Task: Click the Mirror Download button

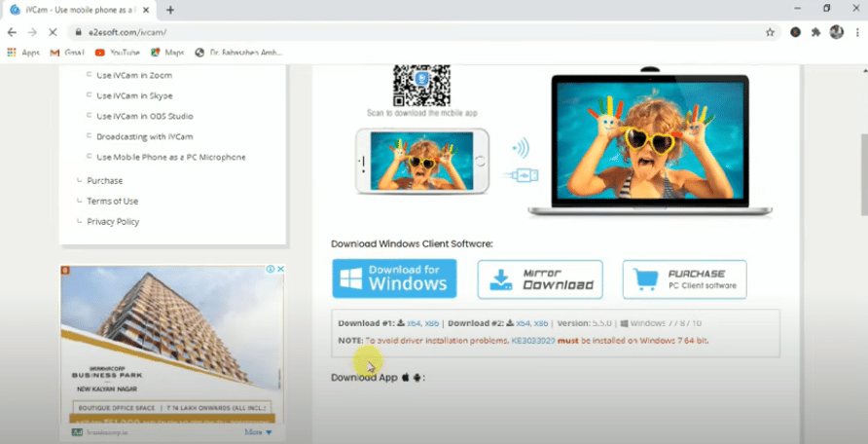Action: (x=540, y=279)
